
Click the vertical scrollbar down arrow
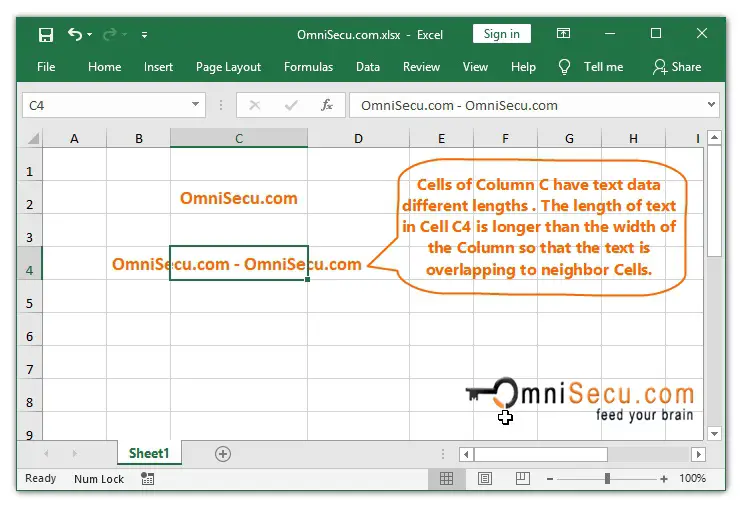tap(715, 433)
